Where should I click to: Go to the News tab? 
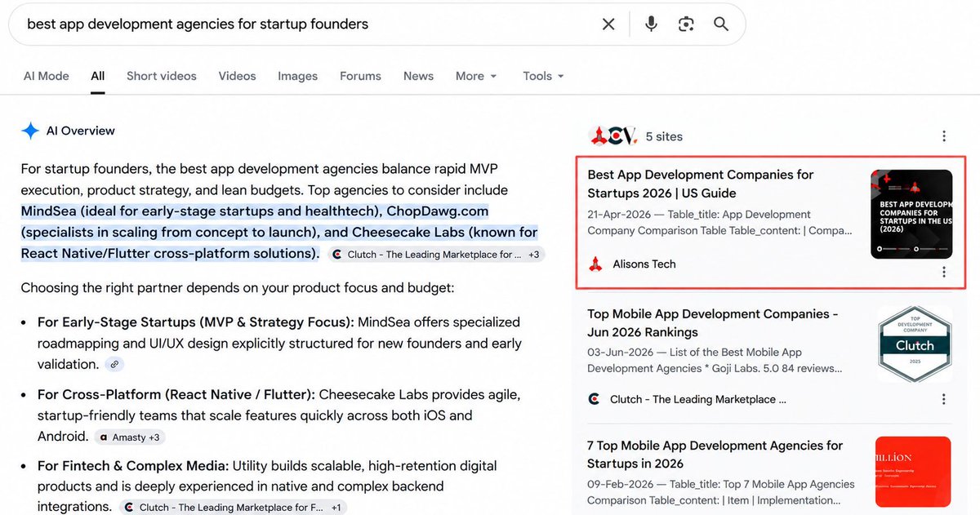pos(418,76)
